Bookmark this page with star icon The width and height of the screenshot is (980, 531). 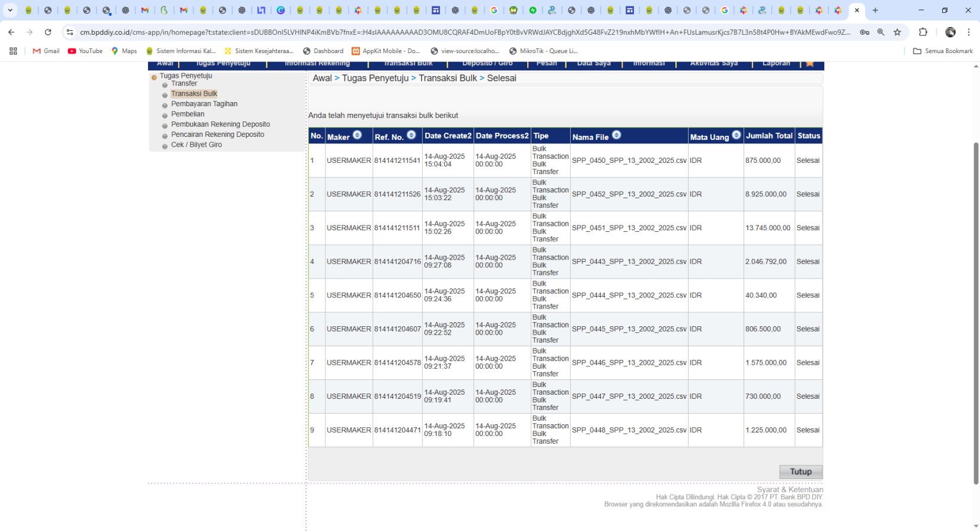[x=897, y=32]
